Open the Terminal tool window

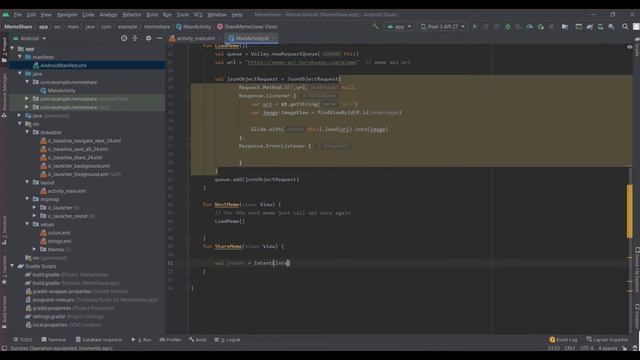coord(53,340)
